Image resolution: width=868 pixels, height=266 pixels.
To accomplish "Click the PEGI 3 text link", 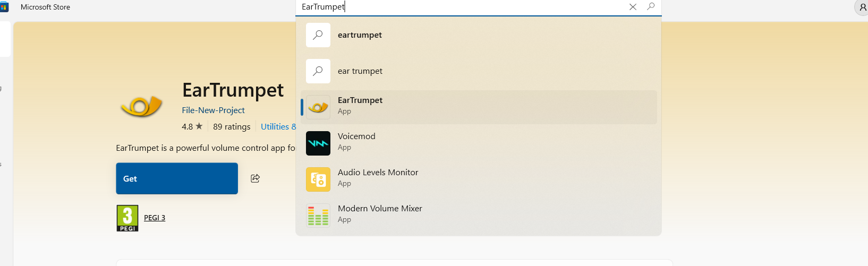I will coord(155,218).
